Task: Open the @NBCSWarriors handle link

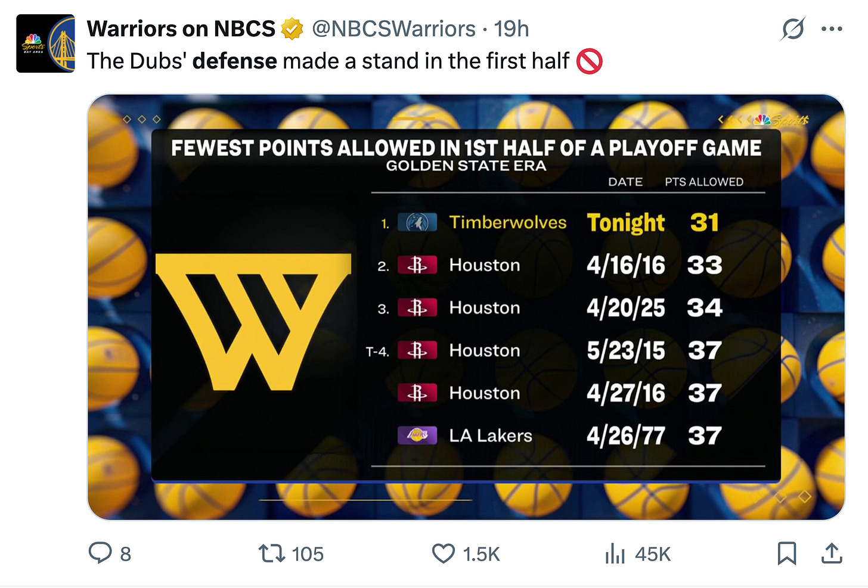Action: tap(393, 29)
